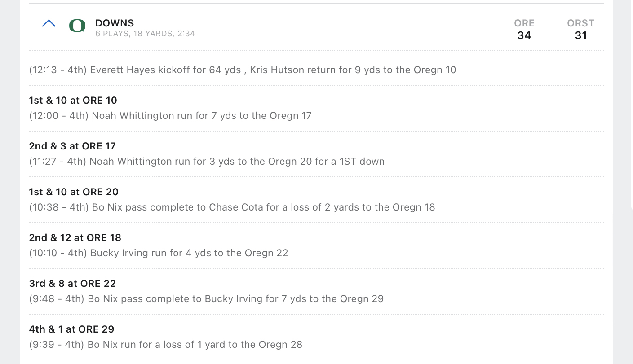The width and height of the screenshot is (633, 364).
Task: Select Whittington's 3-yard first down run
Action: (207, 162)
